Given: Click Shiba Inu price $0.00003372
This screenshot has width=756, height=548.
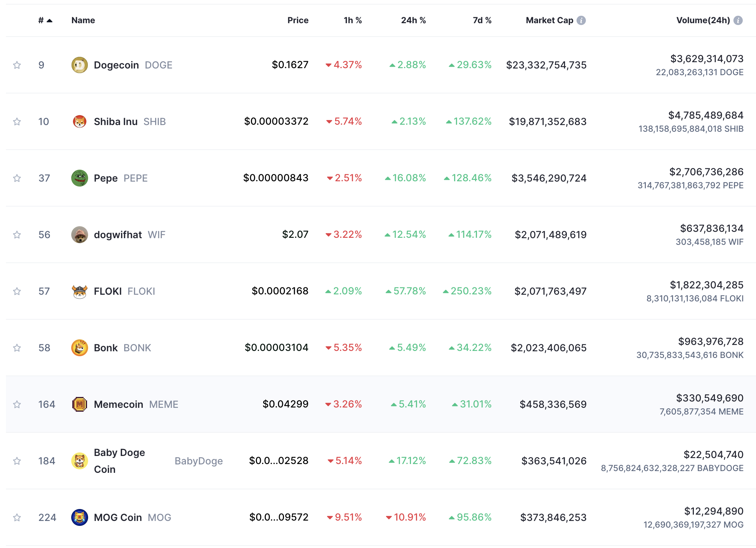Looking at the screenshot, I should (x=277, y=122).
